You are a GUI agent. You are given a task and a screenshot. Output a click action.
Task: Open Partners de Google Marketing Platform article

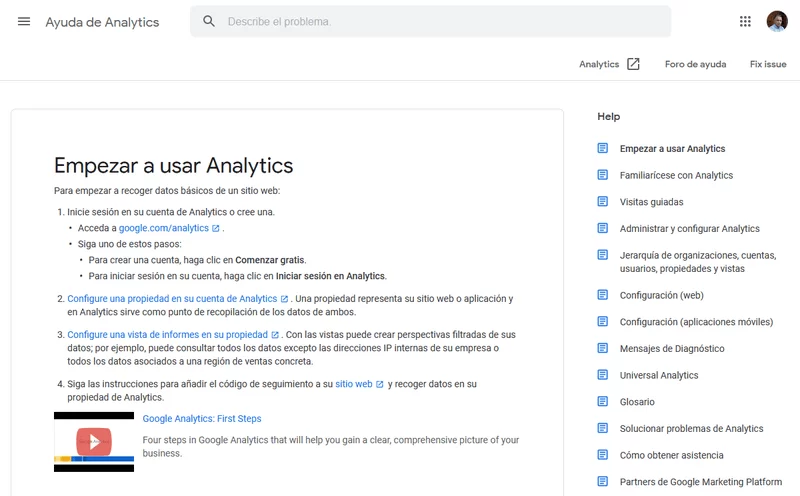click(x=701, y=482)
